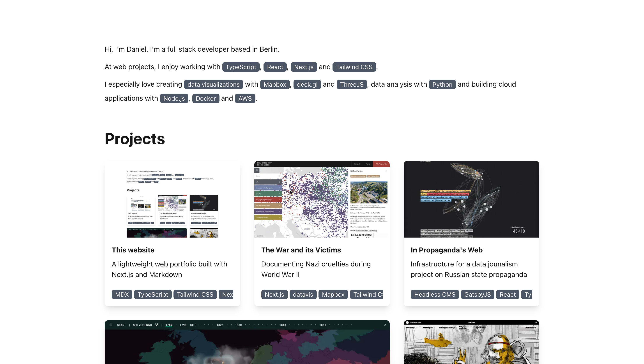This screenshot has height=364, width=644.
Task: Click hamburger menu icon in Shevchenko timeline preview
Action: pyautogui.click(x=111, y=325)
